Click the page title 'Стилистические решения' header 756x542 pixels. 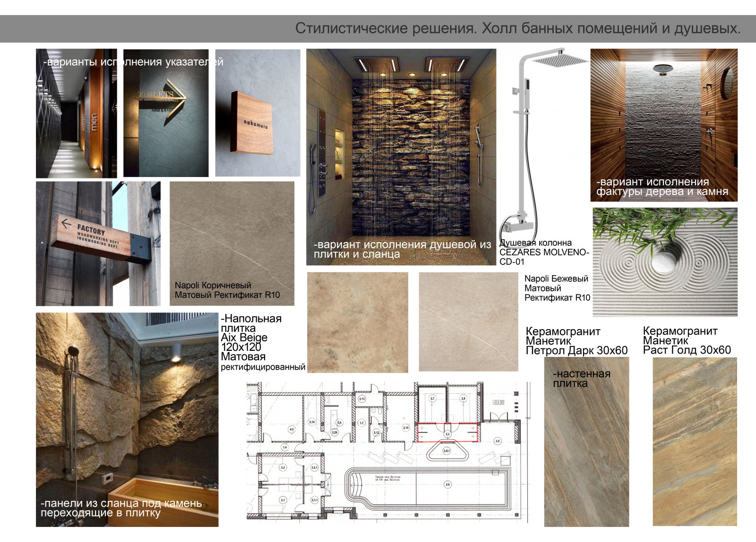(x=517, y=28)
